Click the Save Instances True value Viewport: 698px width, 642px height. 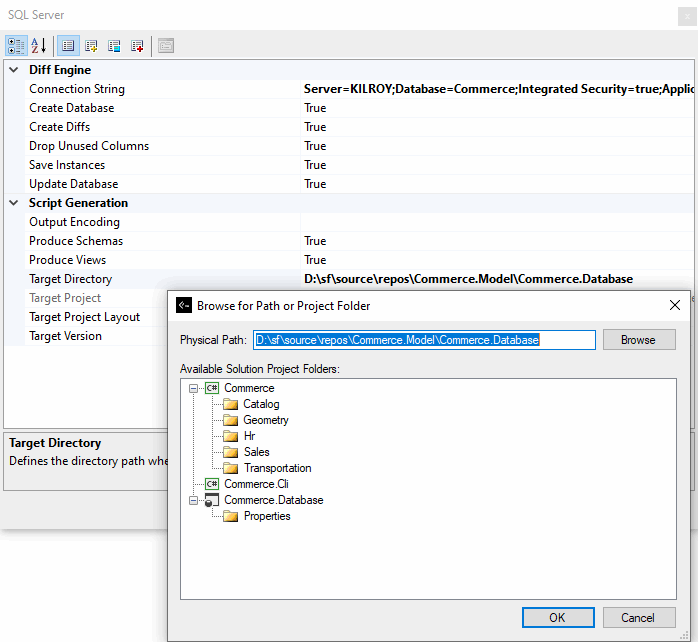315,165
